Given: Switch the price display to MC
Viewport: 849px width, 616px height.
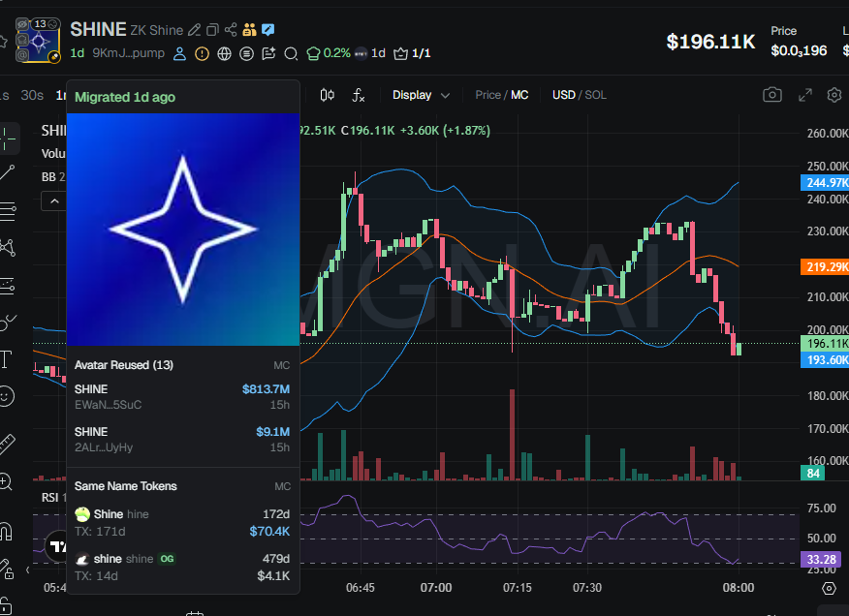Looking at the screenshot, I should [520, 95].
